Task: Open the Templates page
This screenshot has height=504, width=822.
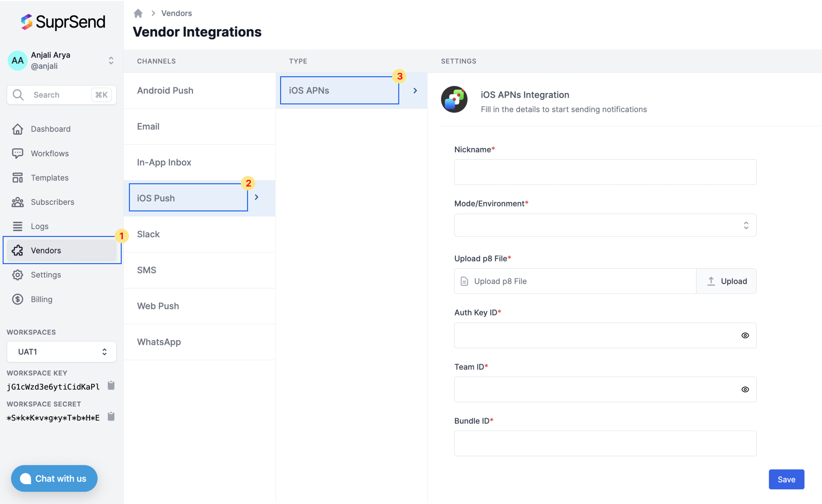Action: point(49,178)
